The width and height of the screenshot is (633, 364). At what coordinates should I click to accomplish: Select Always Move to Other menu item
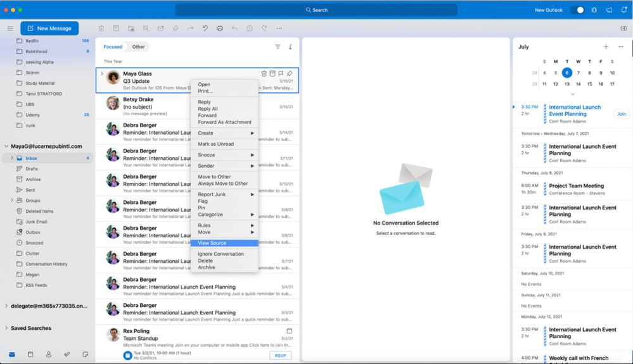pos(224,184)
